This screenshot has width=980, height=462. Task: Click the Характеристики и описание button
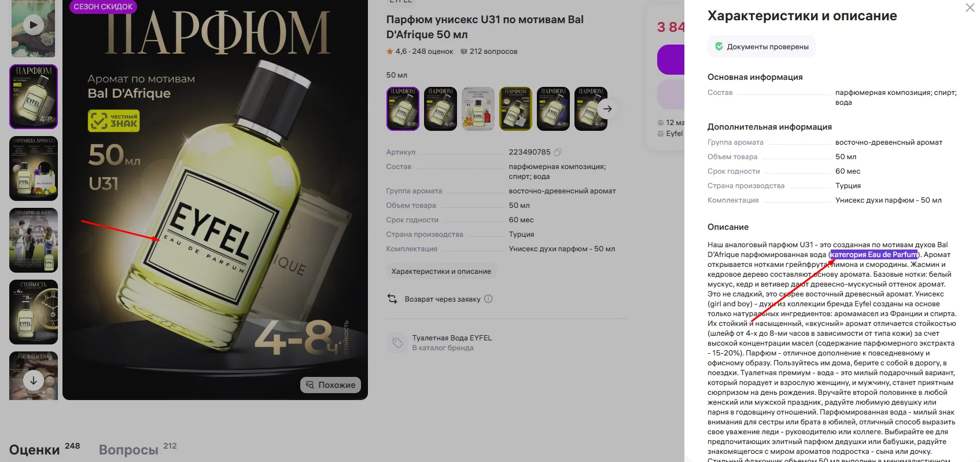441,271
